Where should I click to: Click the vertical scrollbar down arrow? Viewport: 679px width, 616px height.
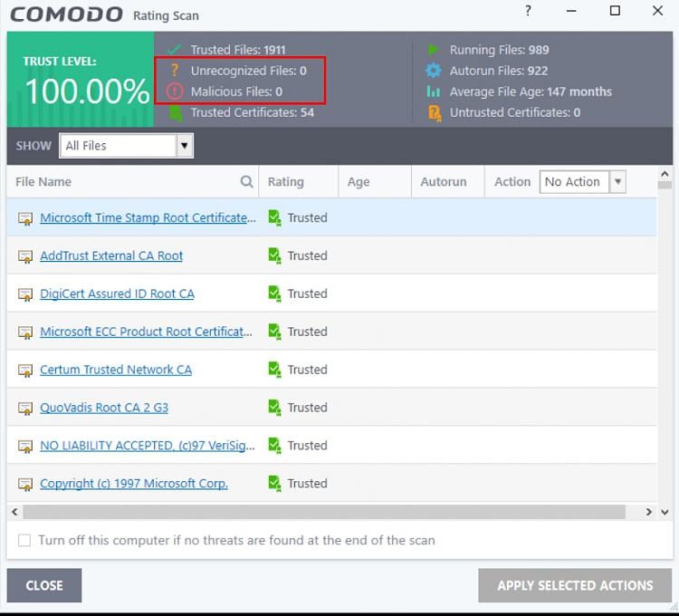[665, 512]
